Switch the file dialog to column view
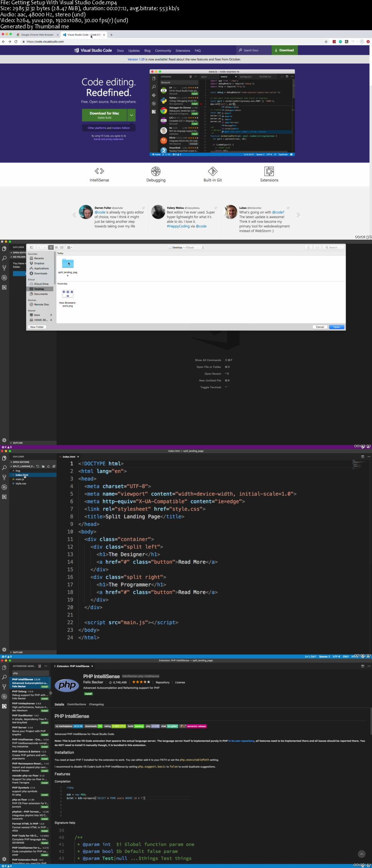 tap(62, 247)
